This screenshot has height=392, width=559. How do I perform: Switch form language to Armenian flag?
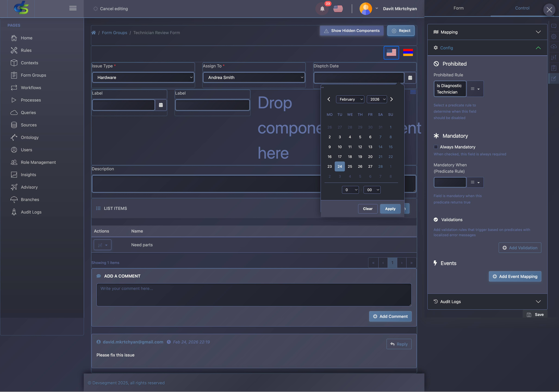[408, 53]
